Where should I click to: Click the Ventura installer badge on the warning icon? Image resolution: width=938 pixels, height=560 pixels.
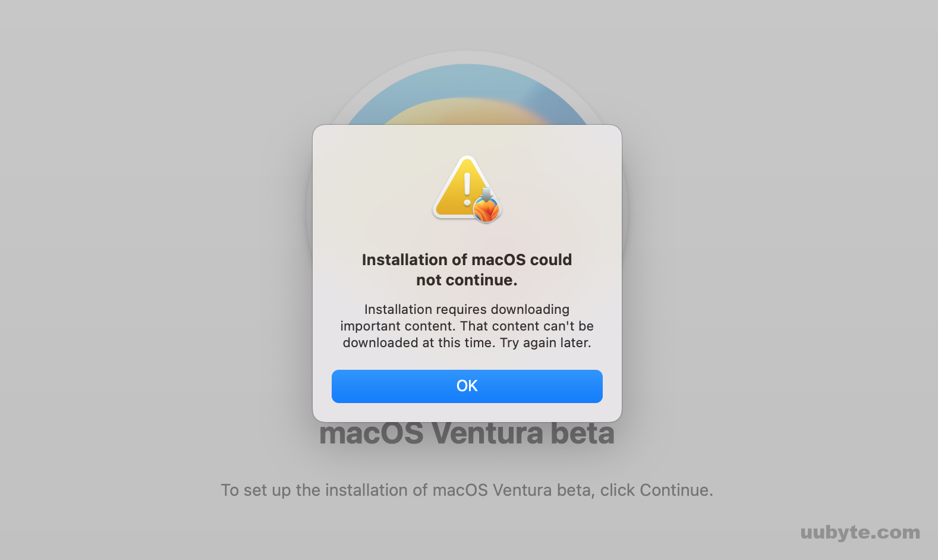coord(487,210)
